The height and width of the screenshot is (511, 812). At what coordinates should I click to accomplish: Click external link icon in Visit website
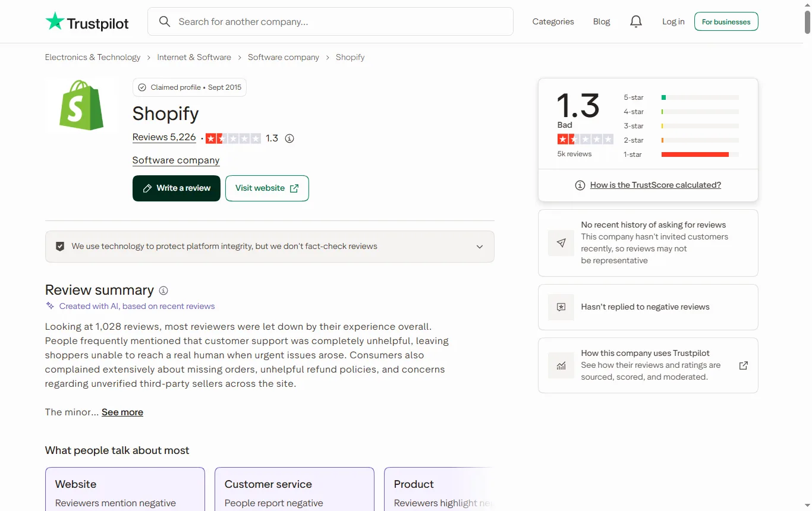click(294, 188)
